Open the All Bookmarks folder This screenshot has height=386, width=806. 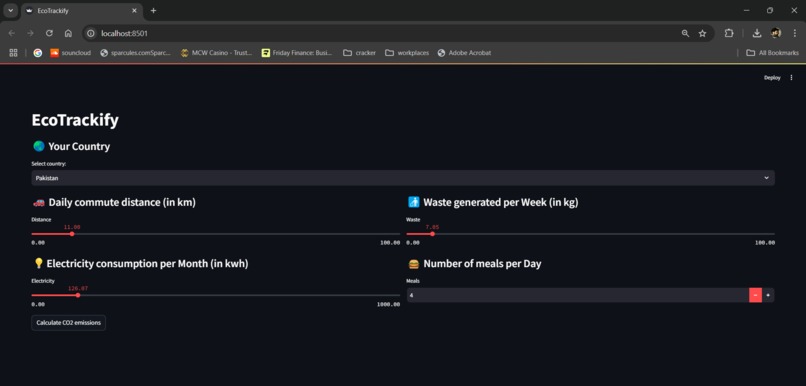tap(773, 52)
